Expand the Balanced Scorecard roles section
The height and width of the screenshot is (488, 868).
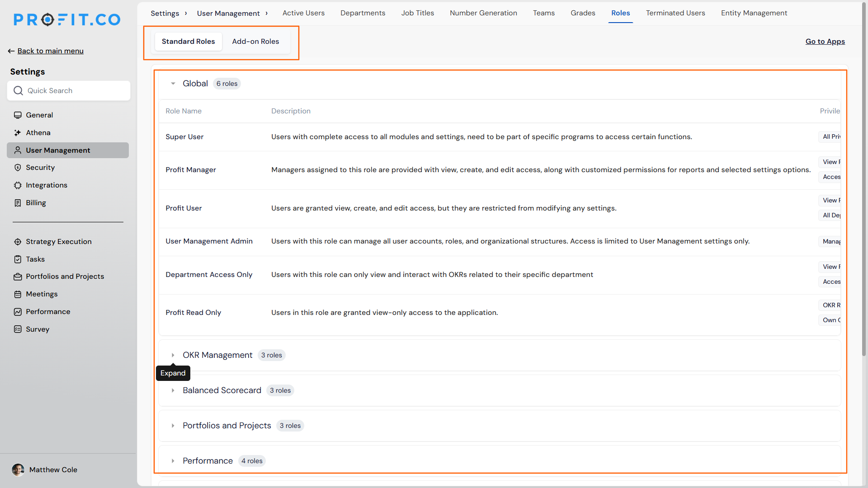(x=173, y=390)
